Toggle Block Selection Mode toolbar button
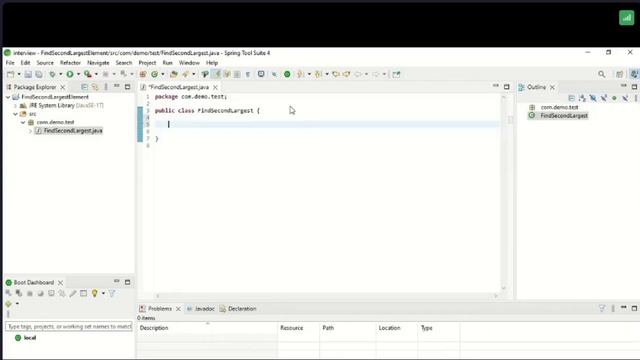Viewport: 640px width, 360px height. pyautogui.click(x=237, y=74)
